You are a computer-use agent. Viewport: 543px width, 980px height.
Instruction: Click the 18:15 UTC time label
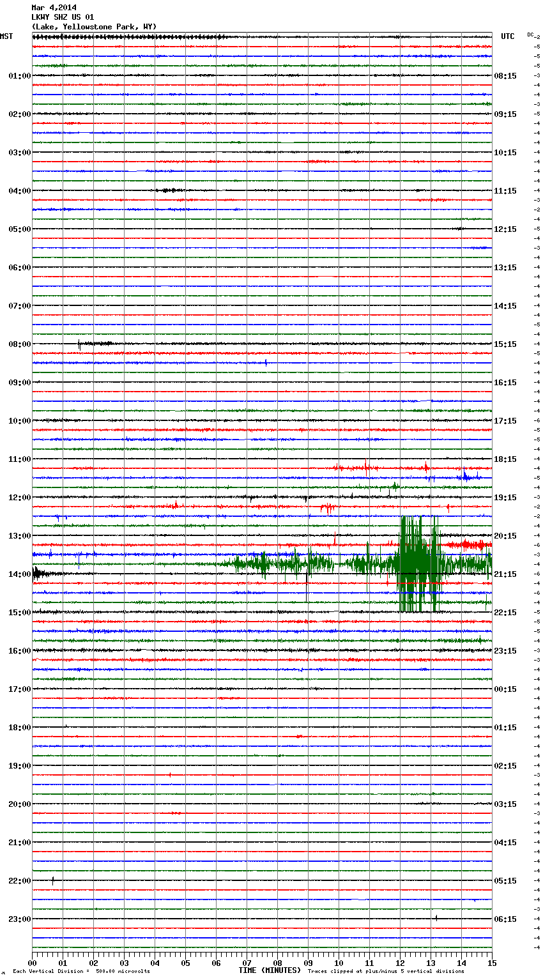coord(505,459)
